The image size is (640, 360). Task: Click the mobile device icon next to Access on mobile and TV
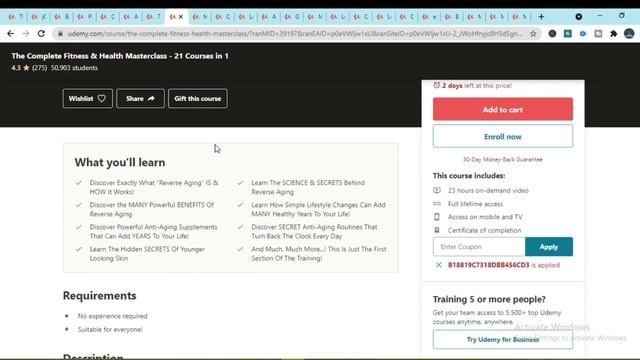point(437,217)
